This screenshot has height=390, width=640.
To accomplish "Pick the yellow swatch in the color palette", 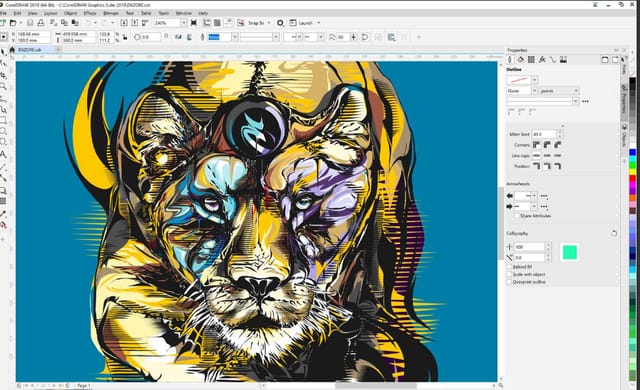I will point(633,171).
